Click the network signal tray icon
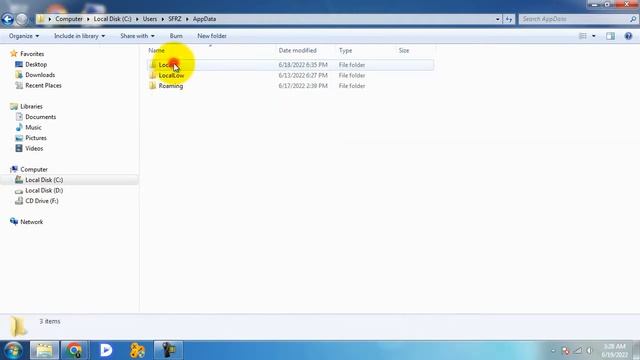The image size is (640, 360). [578, 351]
